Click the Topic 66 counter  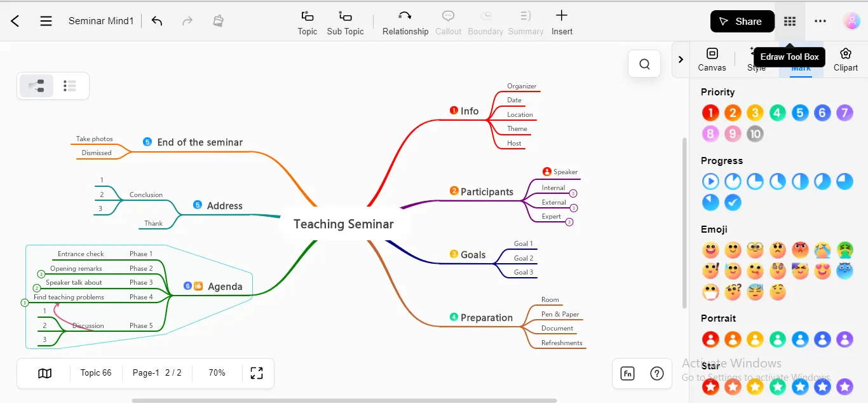[x=96, y=373]
